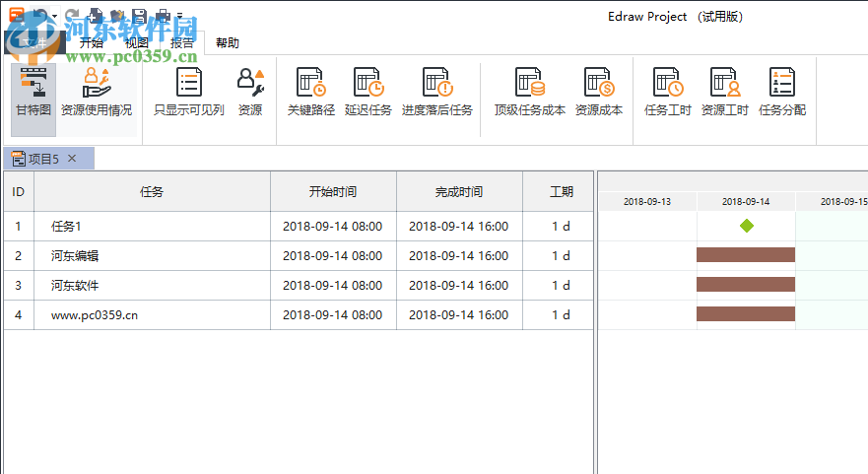Click the start time cell of 任务1
This screenshot has height=474, width=868.
[333, 226]
